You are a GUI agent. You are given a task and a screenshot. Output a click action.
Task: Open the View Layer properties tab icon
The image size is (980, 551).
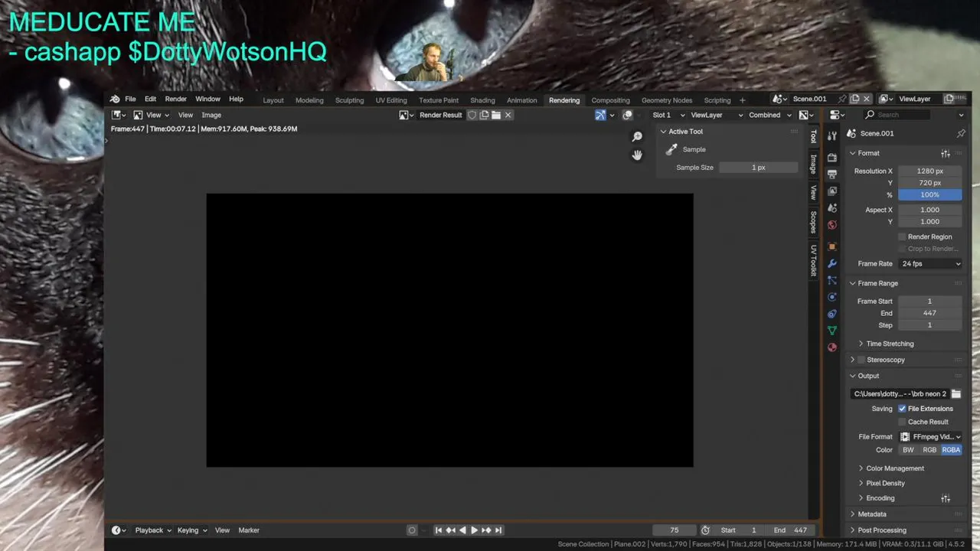832,191
